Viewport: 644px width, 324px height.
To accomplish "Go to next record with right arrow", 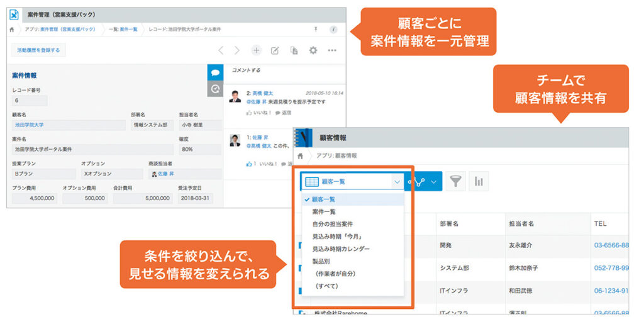I will (237, 50).
